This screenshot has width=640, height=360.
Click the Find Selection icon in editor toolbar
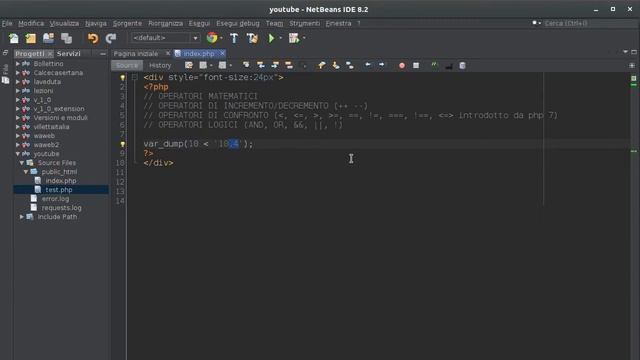[246, 65]
